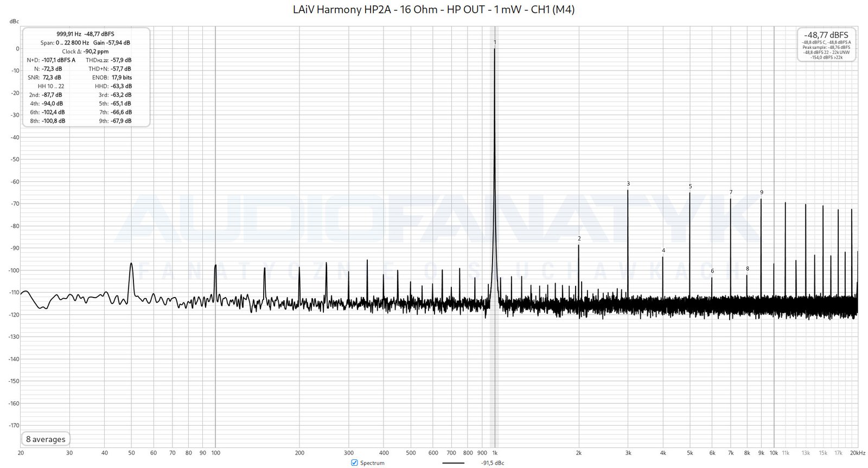Click the 50 Hz mains hum peak

tap(131, 264)
